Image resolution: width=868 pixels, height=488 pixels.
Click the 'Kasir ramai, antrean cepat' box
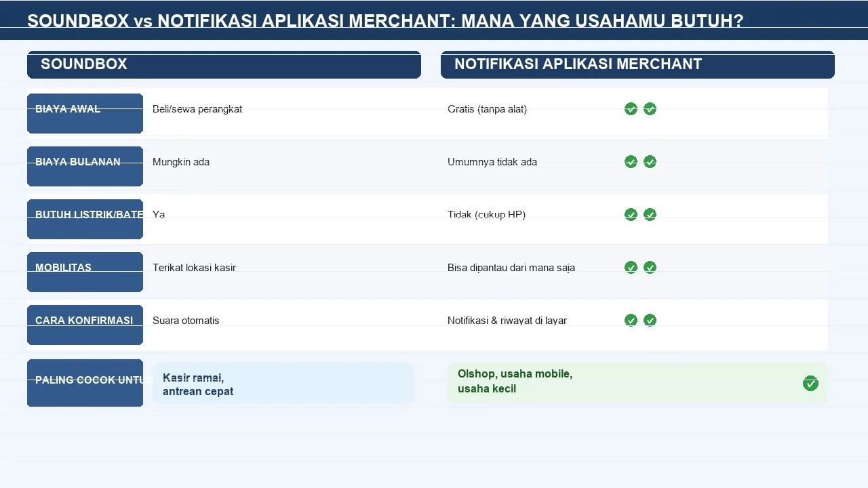(283, 384)
